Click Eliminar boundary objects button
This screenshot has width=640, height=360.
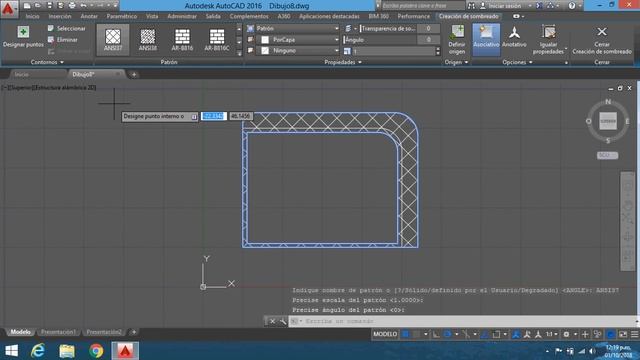tap(62, 40)
